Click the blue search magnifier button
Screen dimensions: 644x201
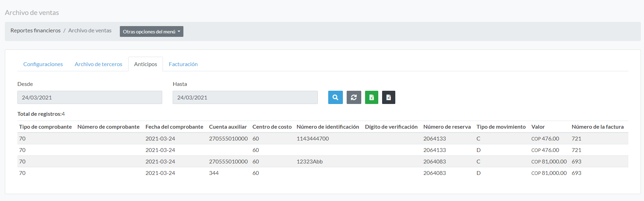click(335, 97)
